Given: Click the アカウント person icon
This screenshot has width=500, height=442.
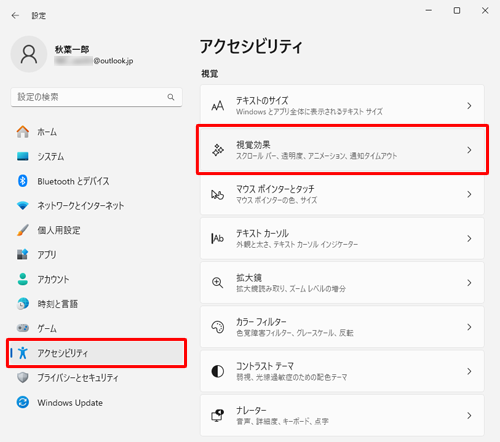Looking at the screenshot, I should pyautogui.click(x=23, y=279).
